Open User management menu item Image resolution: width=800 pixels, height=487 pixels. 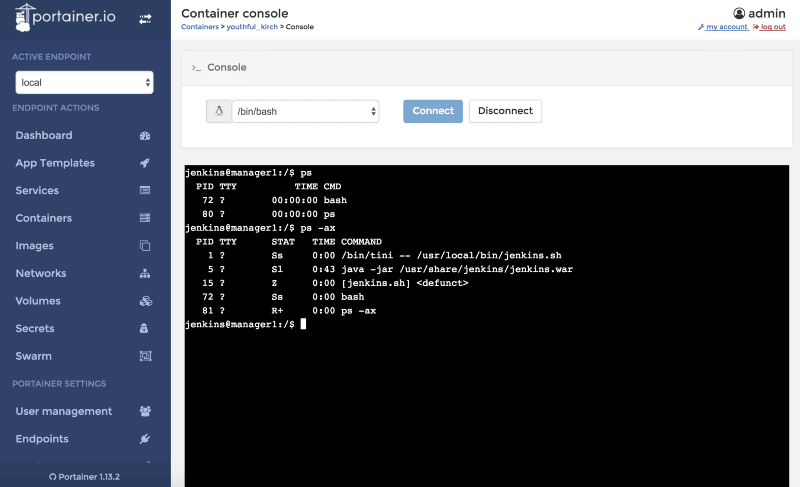tap(64, 411)
